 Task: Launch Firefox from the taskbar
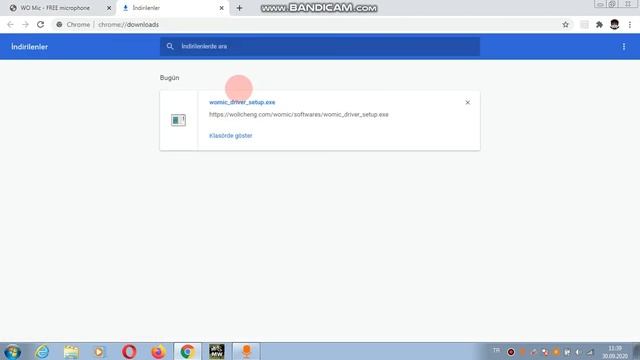point(158,351)
